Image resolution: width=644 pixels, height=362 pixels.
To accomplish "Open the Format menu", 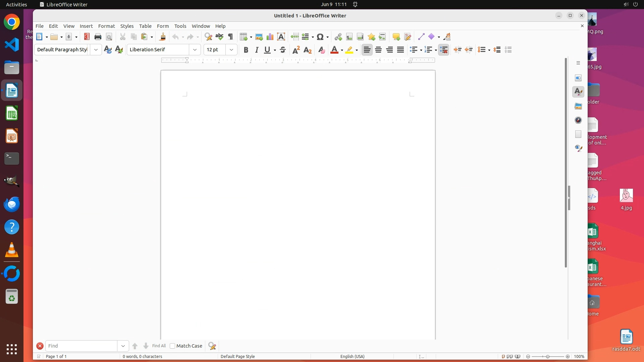I will point(106,26).
